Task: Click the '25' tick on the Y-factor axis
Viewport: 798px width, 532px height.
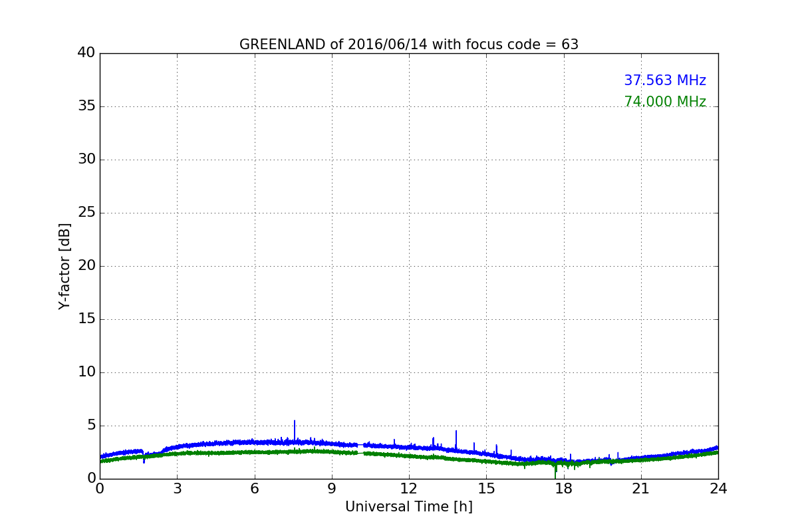Action: [87, 212]
